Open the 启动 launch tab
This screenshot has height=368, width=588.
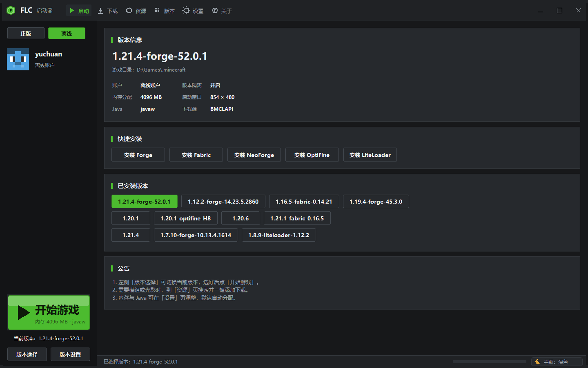coord(79,11)
